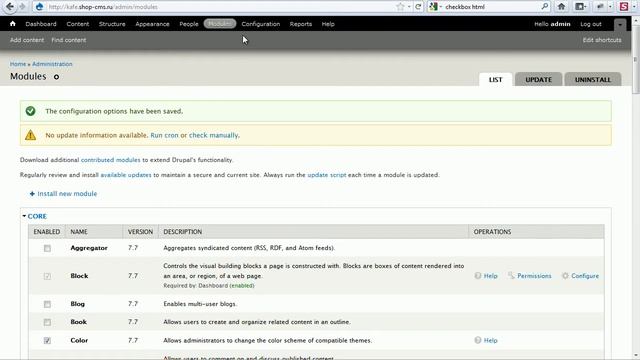Screen dimensions: 640x360
Task: Switch to the UPDATE tab
Action: coord(538,80)
